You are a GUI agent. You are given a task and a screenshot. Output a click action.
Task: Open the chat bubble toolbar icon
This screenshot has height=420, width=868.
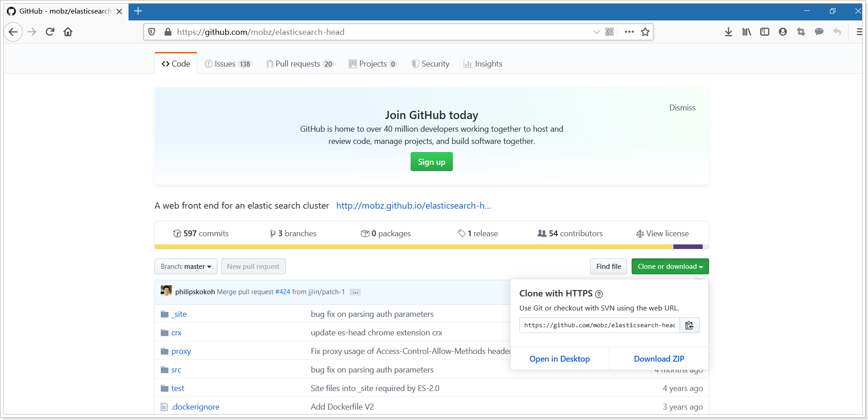coord(819,32)
